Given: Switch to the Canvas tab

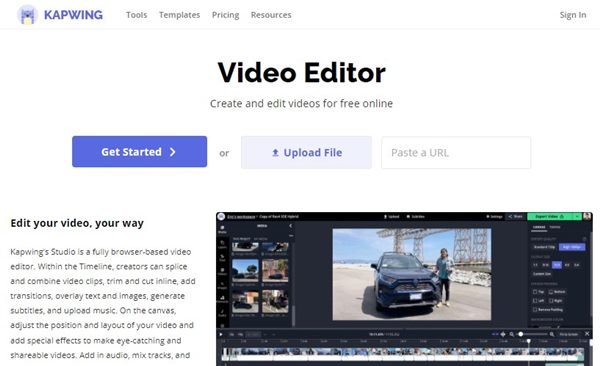Looking at the screenshot, I should (x=539, y=227).
